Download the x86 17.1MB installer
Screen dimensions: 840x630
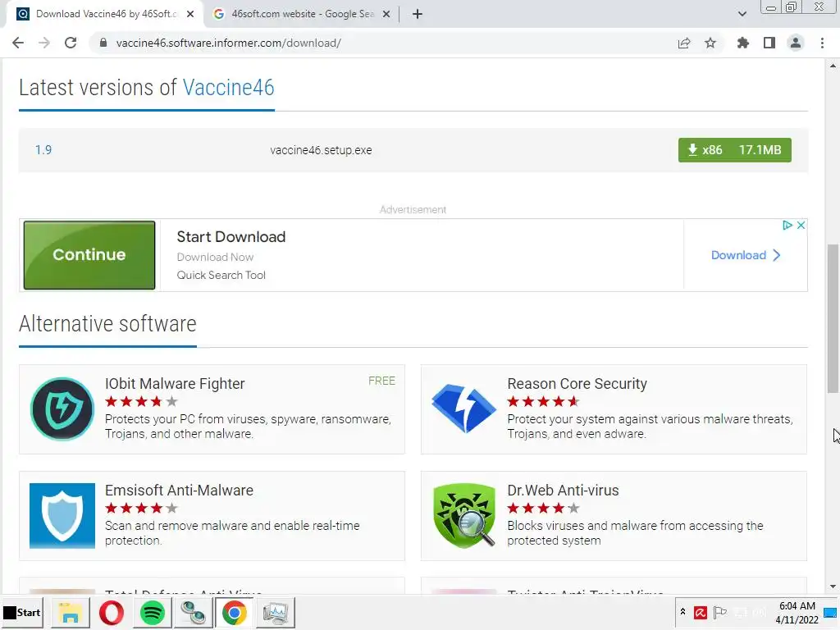click(734, 150)
